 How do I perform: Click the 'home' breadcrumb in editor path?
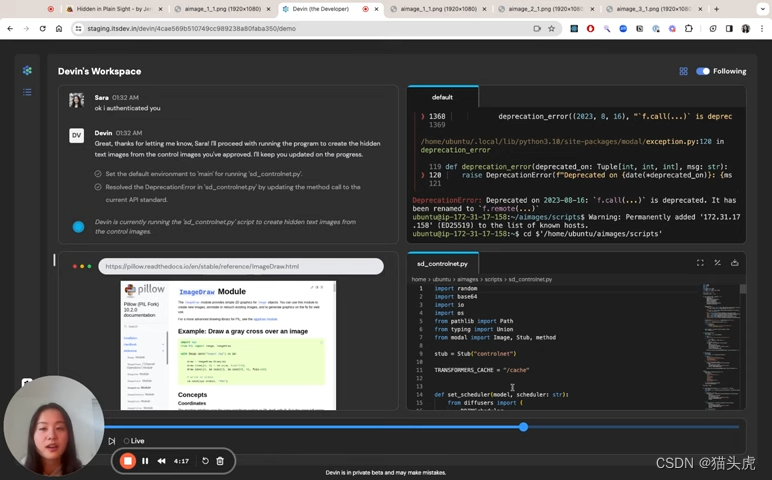(418, 279)
